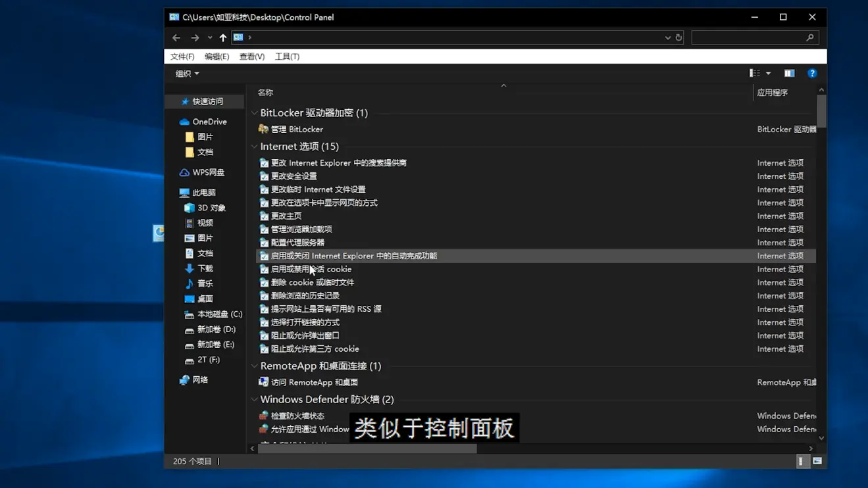The width and height of the screenshot is (868, 488).
Task: Open the 更改主页 item
Action: pyautogui.click(x=286, y=216)
